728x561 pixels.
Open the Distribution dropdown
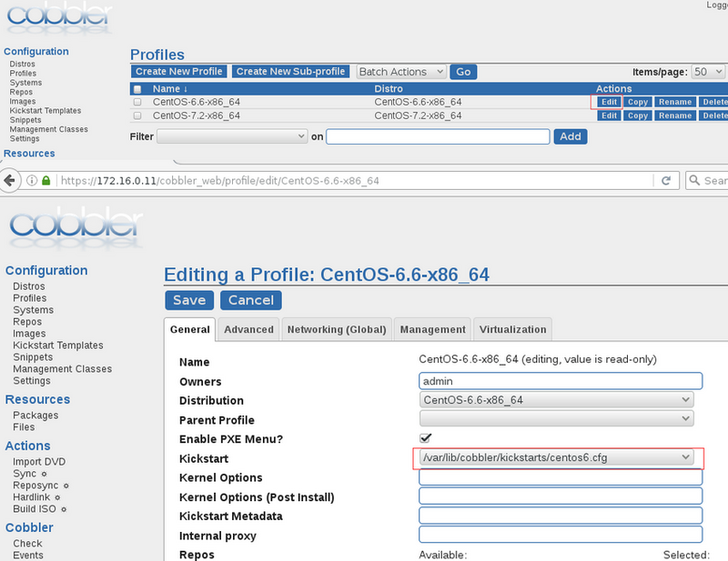pos(556,400)
